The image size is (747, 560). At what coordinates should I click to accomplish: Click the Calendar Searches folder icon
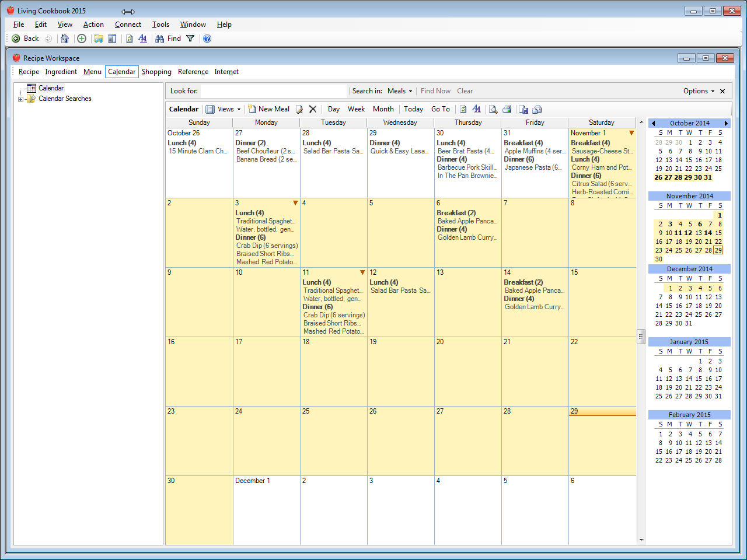click(32, 99)
